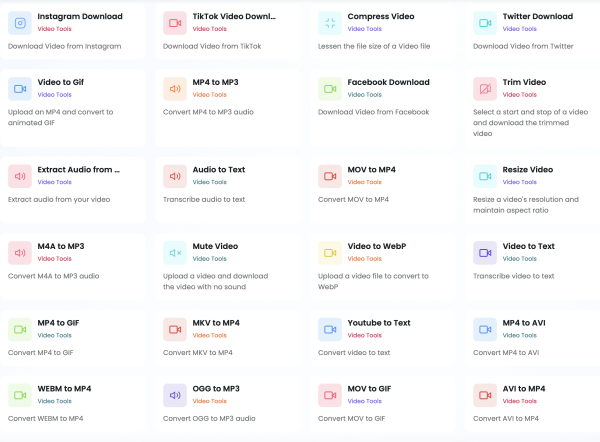Click the Youtube to Text camera icon
This screenshot has height=442, width=600.
[x=330, y=329]
